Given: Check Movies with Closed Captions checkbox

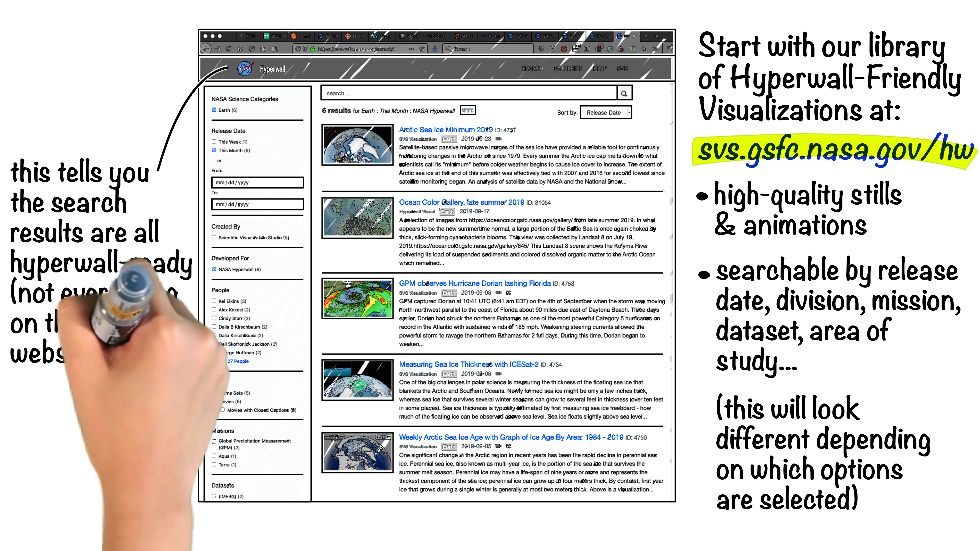Looking at the screenshot, I should [x=223, y=409].
